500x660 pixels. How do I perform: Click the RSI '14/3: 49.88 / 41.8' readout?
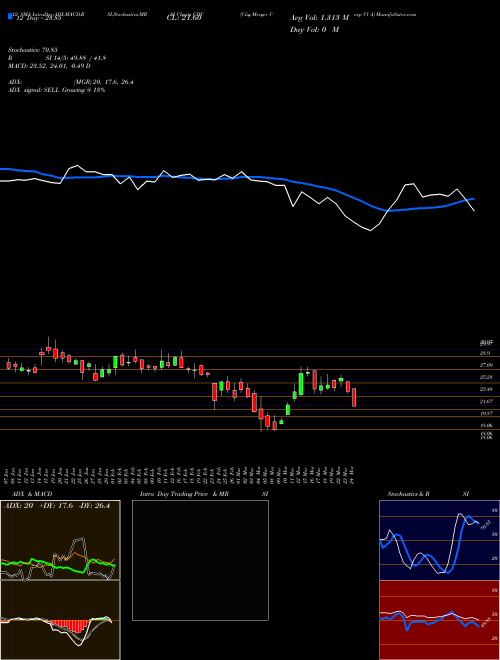pos(76,58)
